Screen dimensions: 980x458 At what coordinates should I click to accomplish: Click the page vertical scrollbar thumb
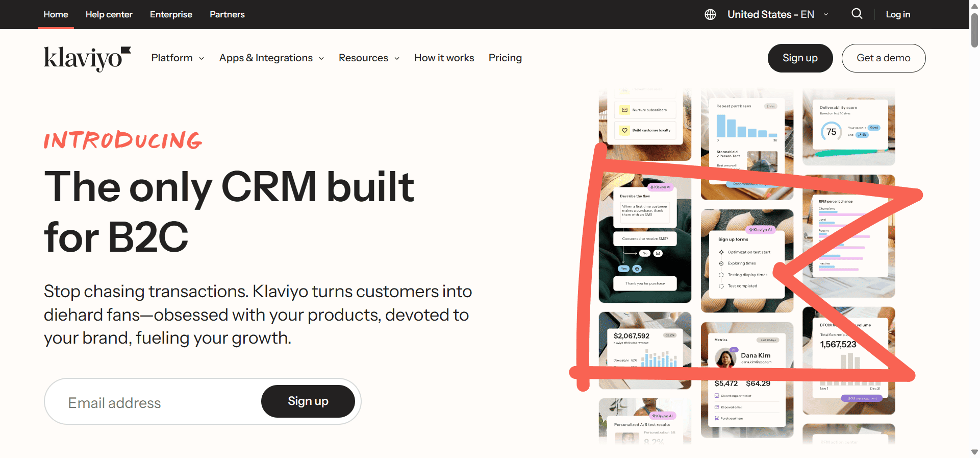click(x=974, y=31)
